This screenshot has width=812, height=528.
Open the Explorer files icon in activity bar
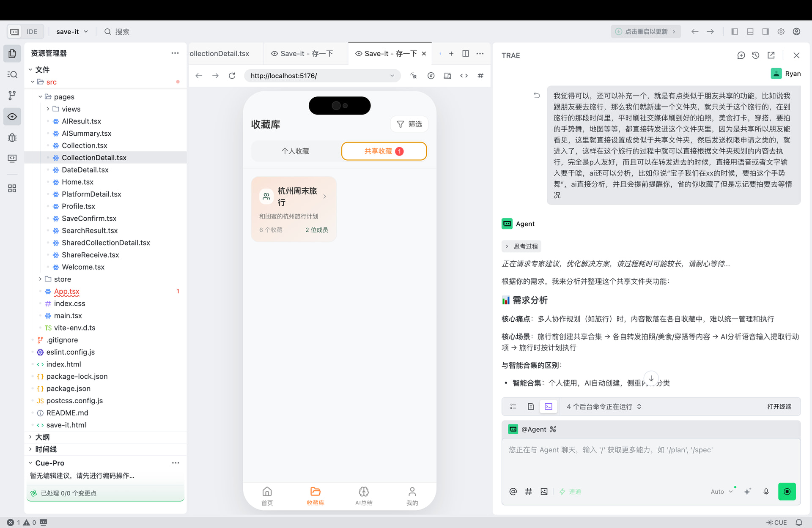pyautogui.click(x=12, y=54)
